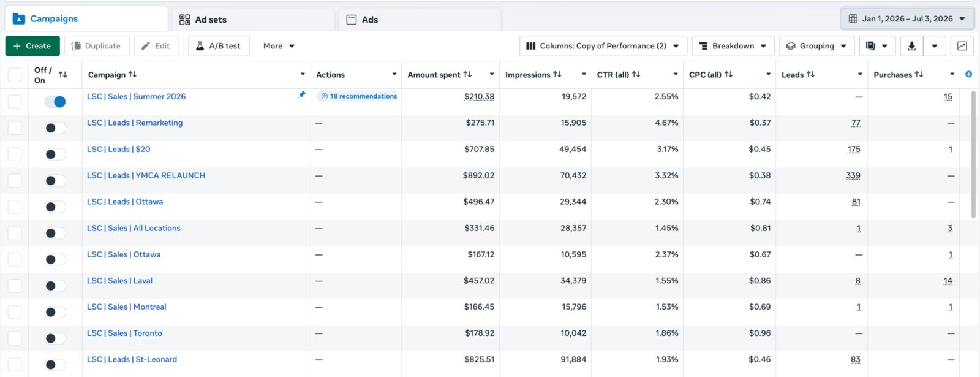Open campaign LSC | Leads | St-Leonard
Viewport: 980px width, 377px height.
point(132,359)
